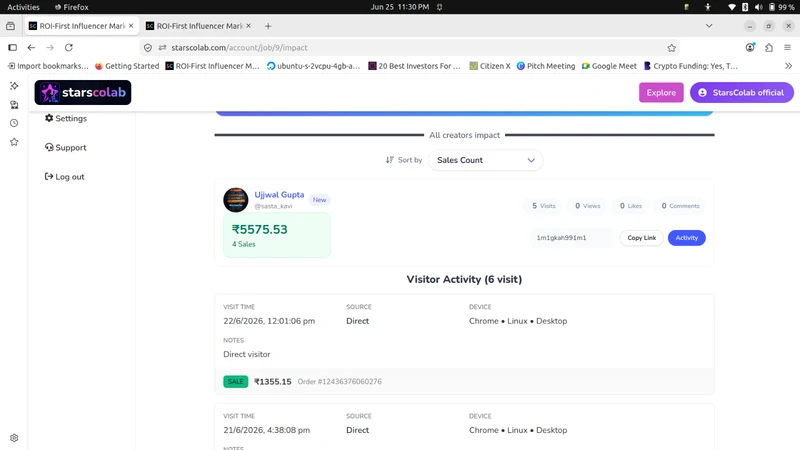Open the site permissions icon in address bar

point(162,47)
